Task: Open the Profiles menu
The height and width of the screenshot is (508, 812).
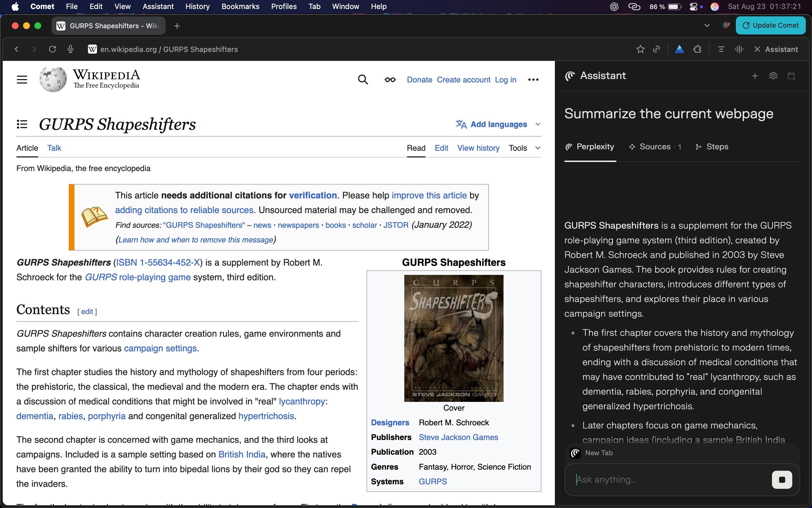Action: click(284, 6)
